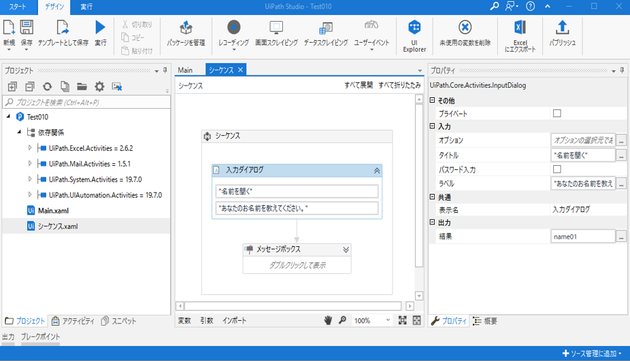This screenshot has height=361, width=630.
Task: Open the インポート imports panel
Action: 234,320
